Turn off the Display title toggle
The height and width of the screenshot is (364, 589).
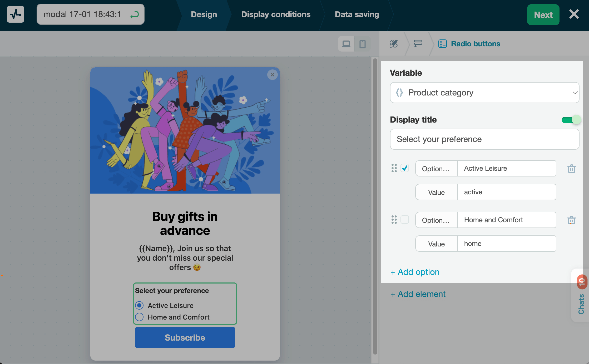tap(571, 120)
